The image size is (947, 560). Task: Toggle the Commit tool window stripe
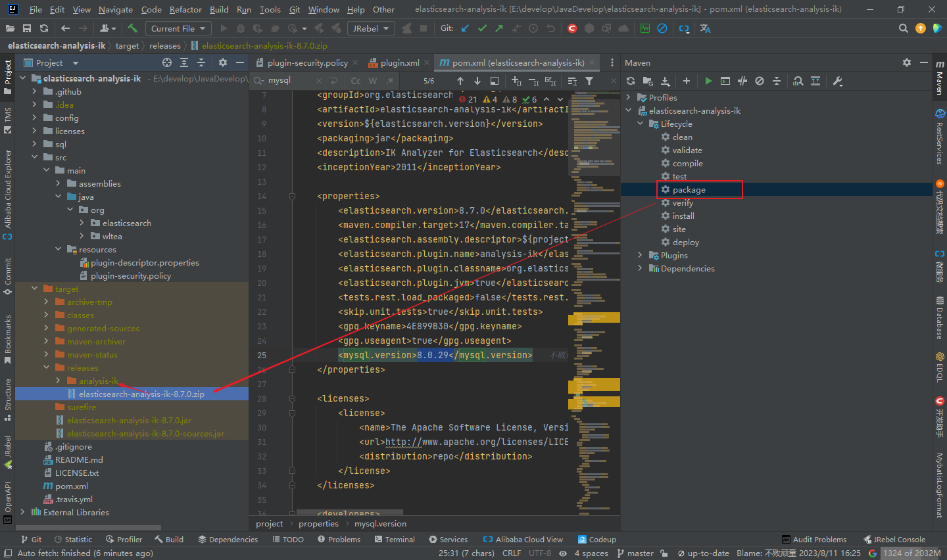tap(8, 276)
